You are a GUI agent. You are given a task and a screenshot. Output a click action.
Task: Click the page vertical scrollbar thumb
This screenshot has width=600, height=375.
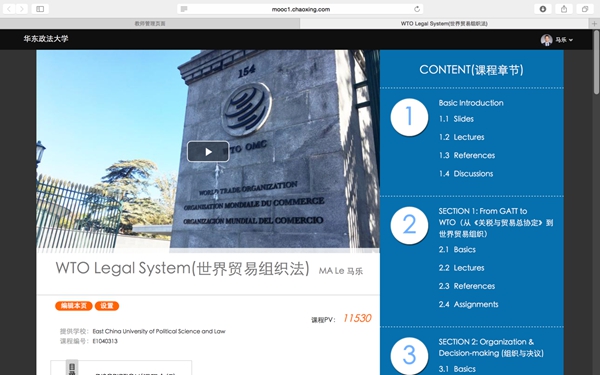pyautogui.click(x=596, y=62)
